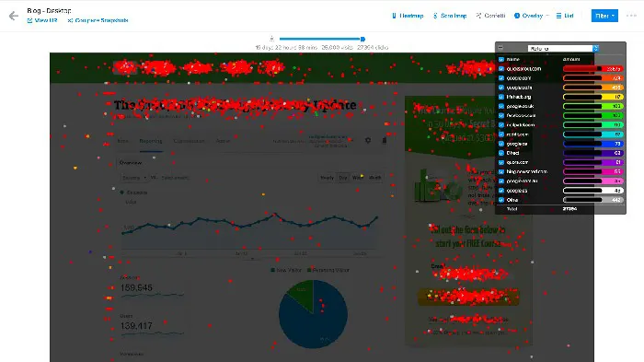This screenshot has width=644, height=362.
Task: Open the Overlay view dropdown
Action: coord(531,16)
